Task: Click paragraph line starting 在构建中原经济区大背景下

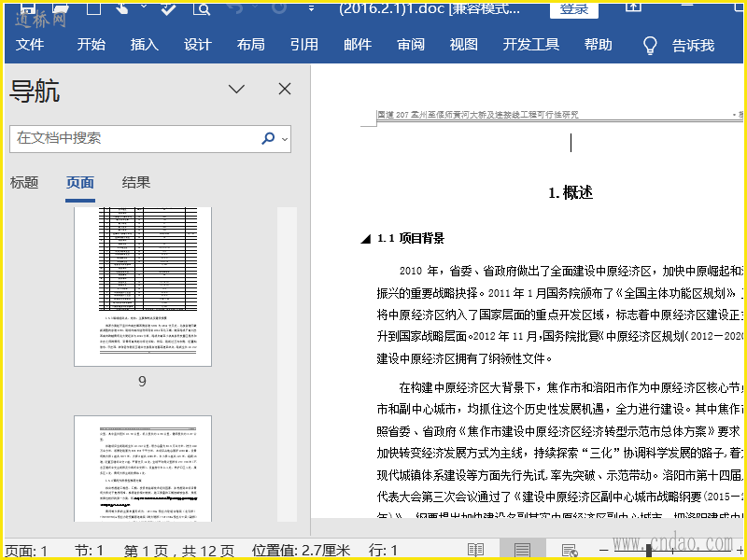Action: [571, 387]
